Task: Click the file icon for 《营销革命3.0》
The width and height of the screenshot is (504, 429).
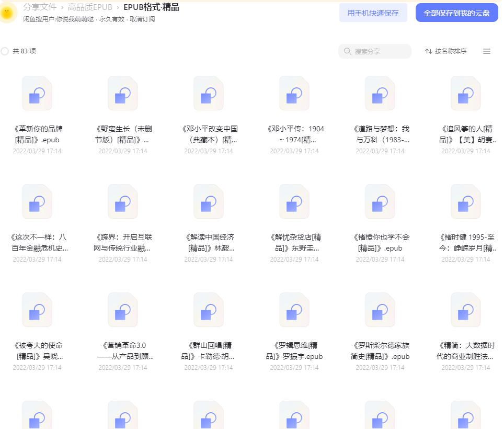Action: [123, 310]
